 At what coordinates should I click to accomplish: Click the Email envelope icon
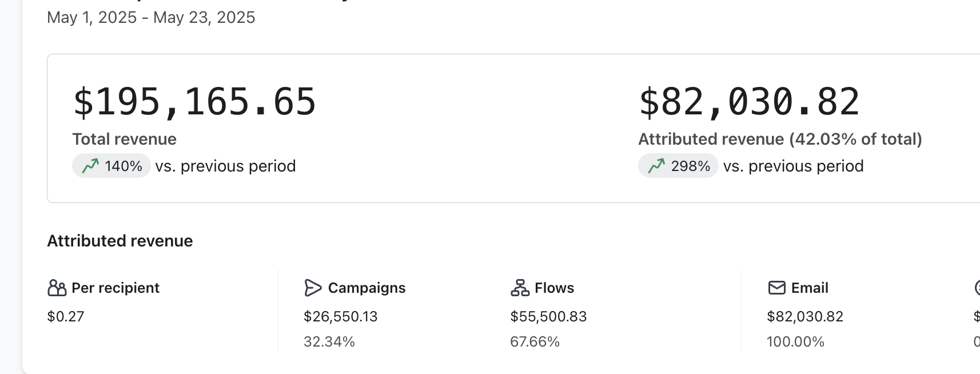[x=777, y=288]
